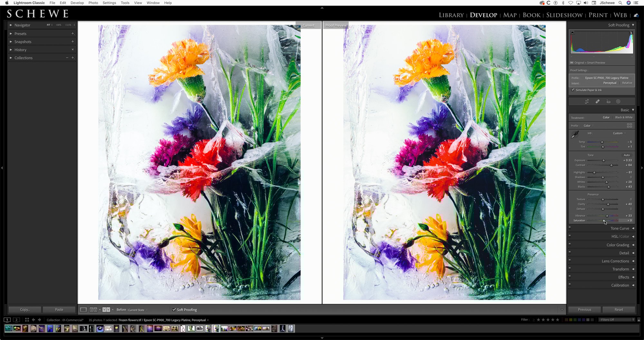This screenshot has height=340, width=644.
Task: Open the Photo menu
Action: pyautogui.click(x=93, y=3)
